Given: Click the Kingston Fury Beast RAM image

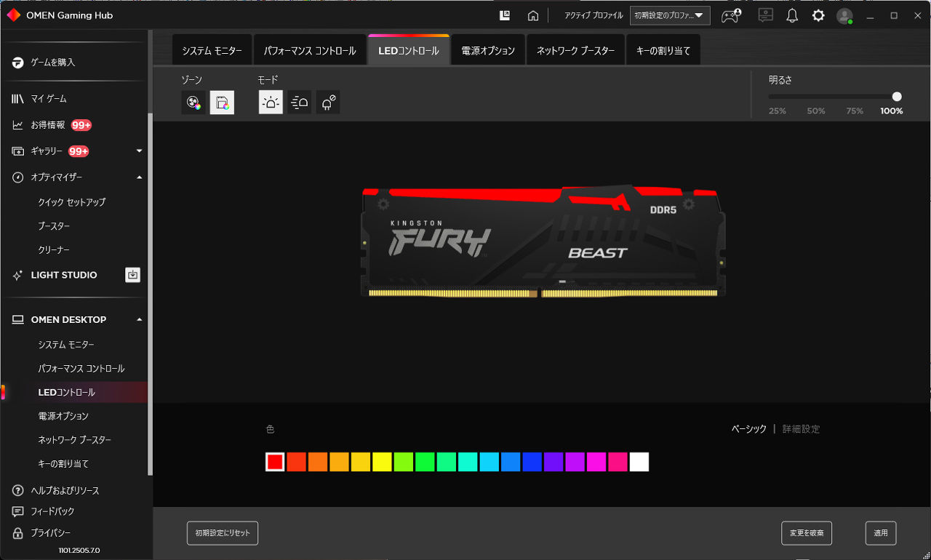Looking at the screenshot, I should [543, 241].
